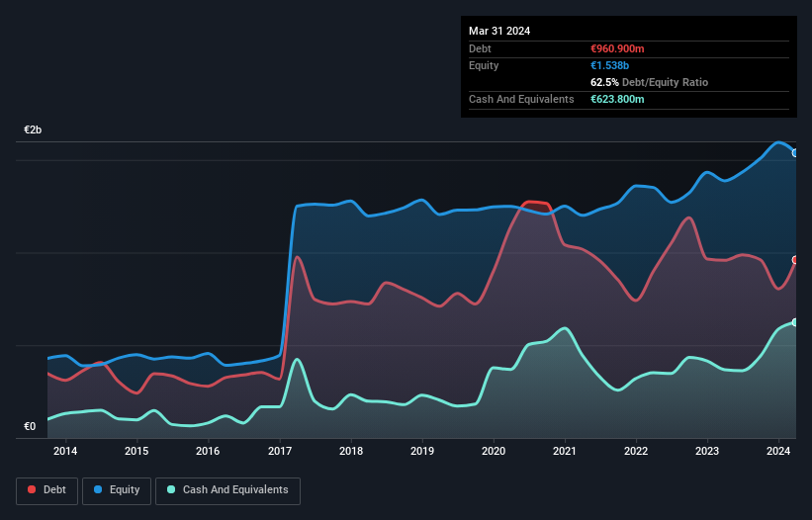This screenshot has width=812, height=520.
Task: Click the Cash endpoint marker on the teal line
Action: [x=795, y=322]
